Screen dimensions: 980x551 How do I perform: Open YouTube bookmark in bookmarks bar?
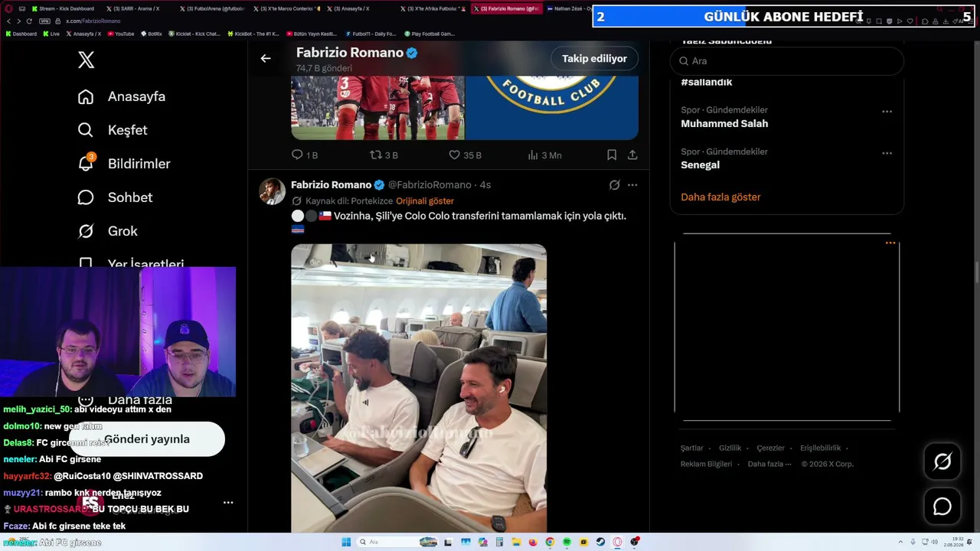tap(121, 34)
